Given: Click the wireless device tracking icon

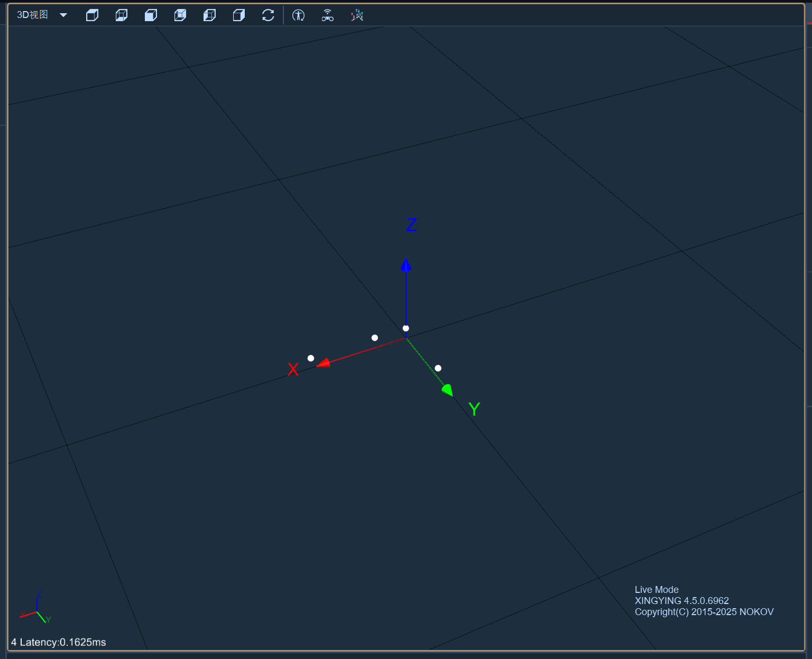Looking at the screenshot, I should coord(328,15).
